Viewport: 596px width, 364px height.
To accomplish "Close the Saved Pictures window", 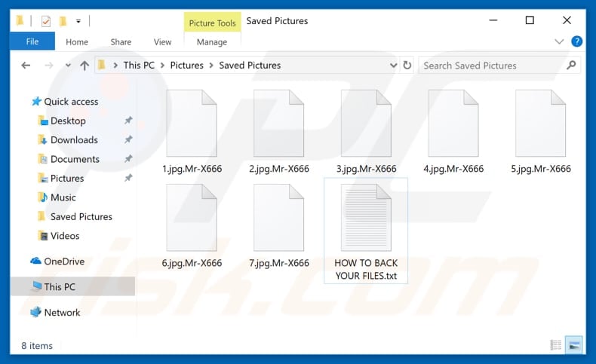I will click(567, 20).
